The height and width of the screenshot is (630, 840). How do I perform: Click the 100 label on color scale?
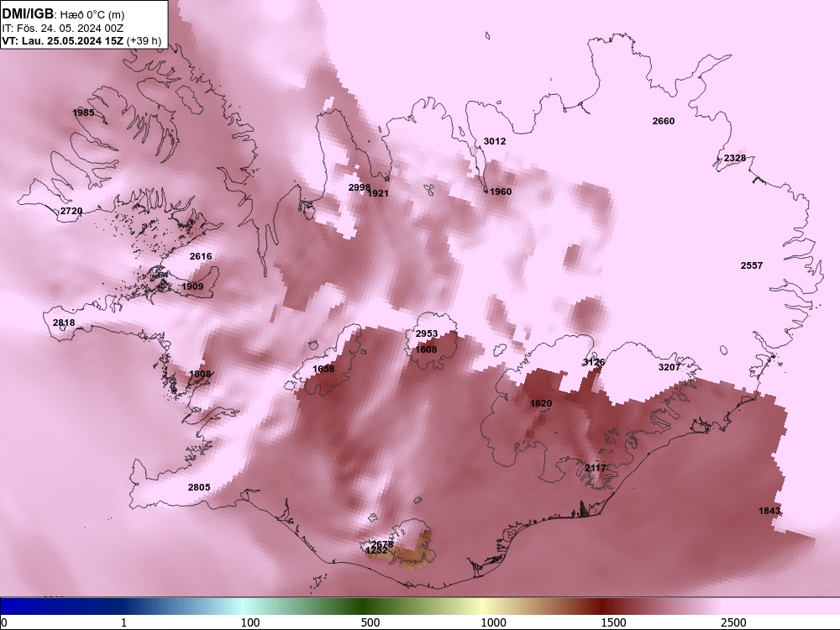(x=250, y=622)
